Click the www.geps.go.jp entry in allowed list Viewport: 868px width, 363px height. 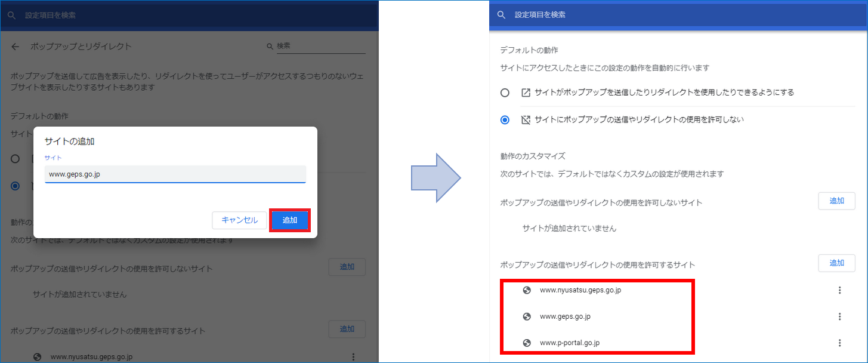click(565, 316)
